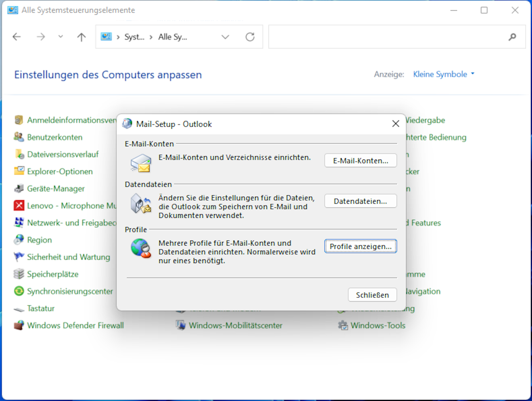This screenshot has height=401, width=532.
Task: Open Speicherplätze link
Action: [53, 274]
